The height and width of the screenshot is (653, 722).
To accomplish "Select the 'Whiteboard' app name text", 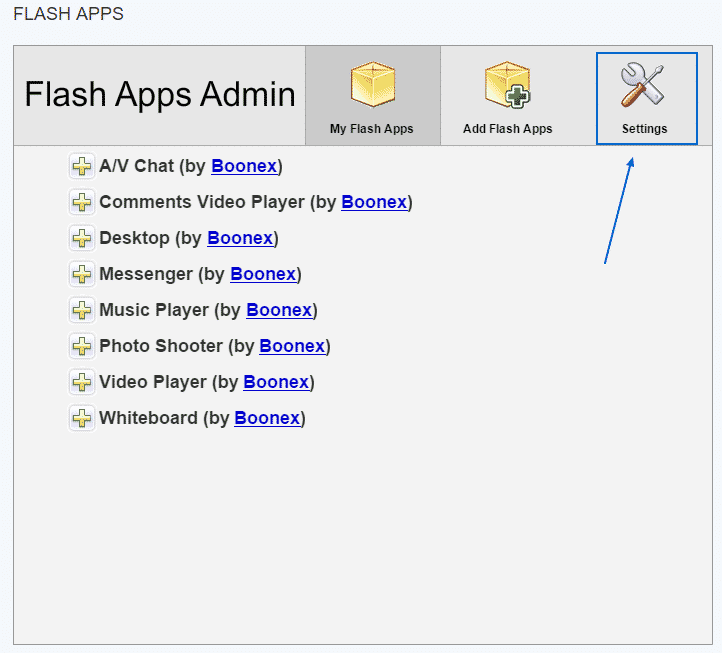I will [x=148, y=418].
